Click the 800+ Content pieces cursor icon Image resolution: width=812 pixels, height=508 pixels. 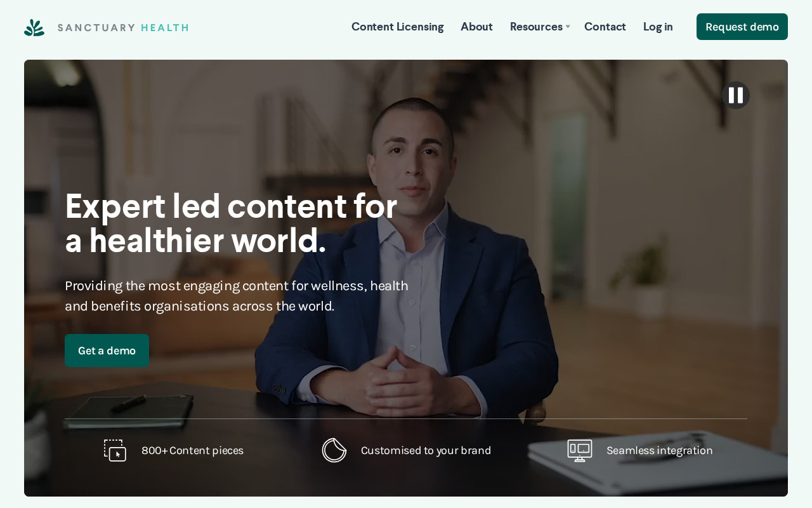coord(115,450)
